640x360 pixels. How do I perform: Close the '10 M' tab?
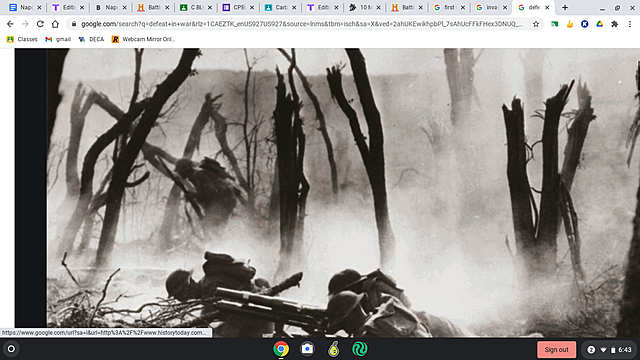[378, 7]
